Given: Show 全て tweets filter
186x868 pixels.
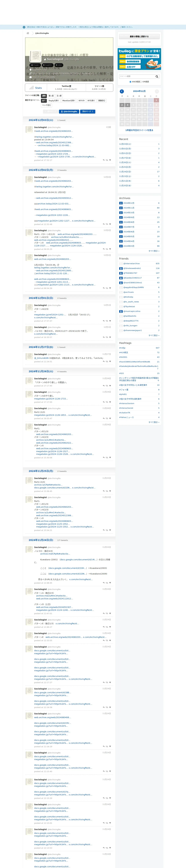Looking at the screenshot, I should coord(44,100).
